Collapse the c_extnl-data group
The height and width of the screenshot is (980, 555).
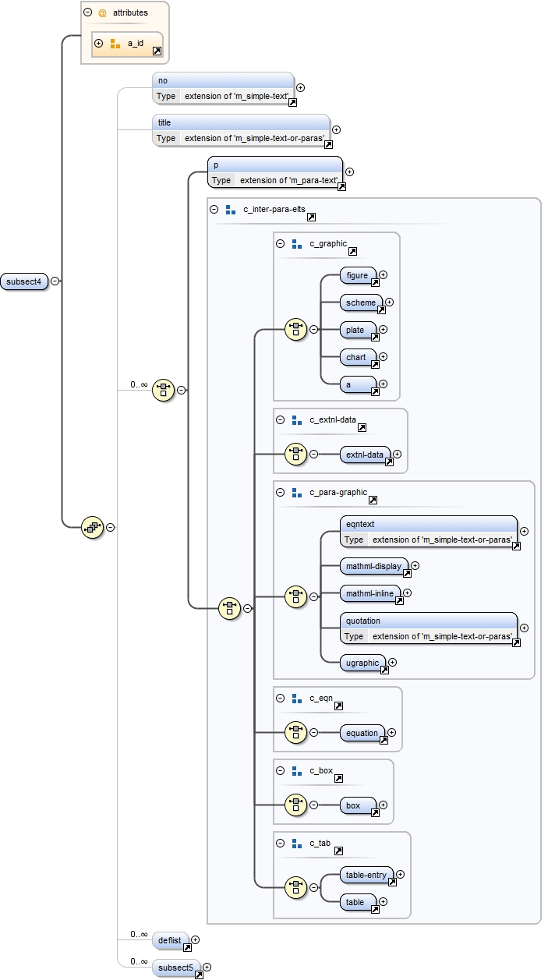(x=281, y=419)
